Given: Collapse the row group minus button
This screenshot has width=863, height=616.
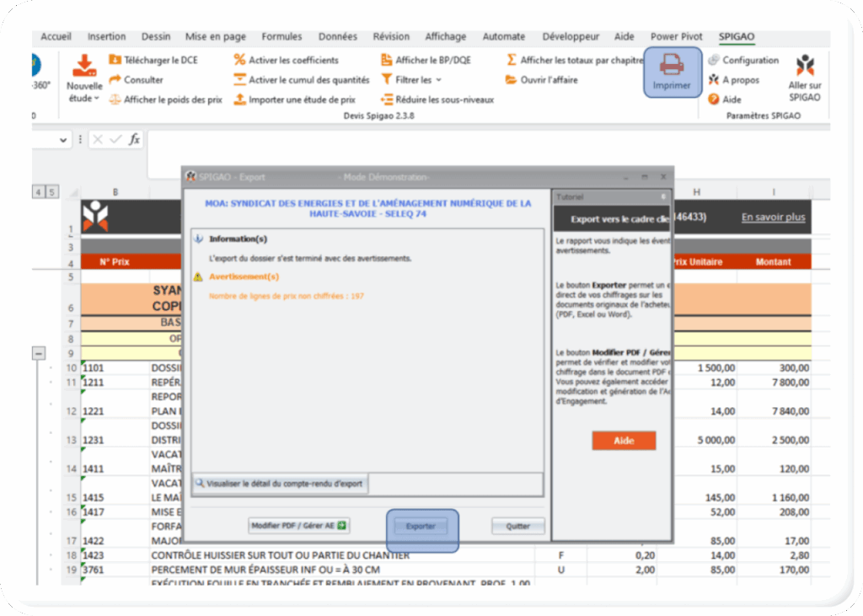Looking at the screenshot, I should (x=39, y=353).
